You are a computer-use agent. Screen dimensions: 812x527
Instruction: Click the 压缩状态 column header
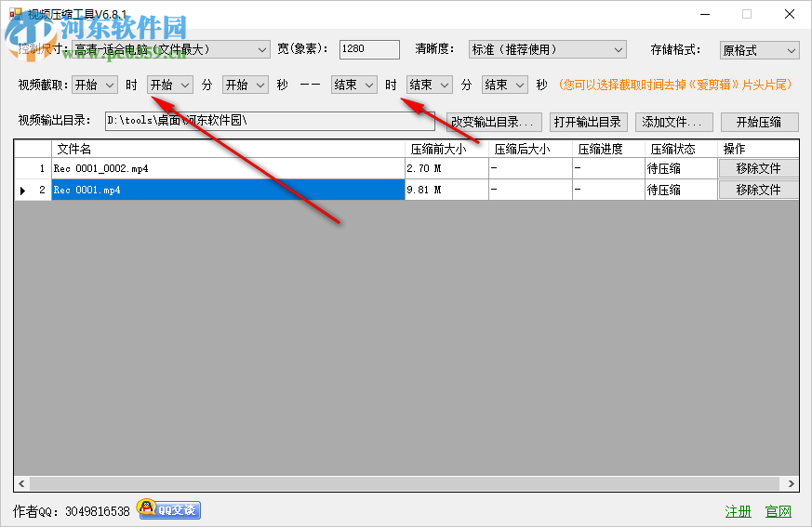pos(681,149)
